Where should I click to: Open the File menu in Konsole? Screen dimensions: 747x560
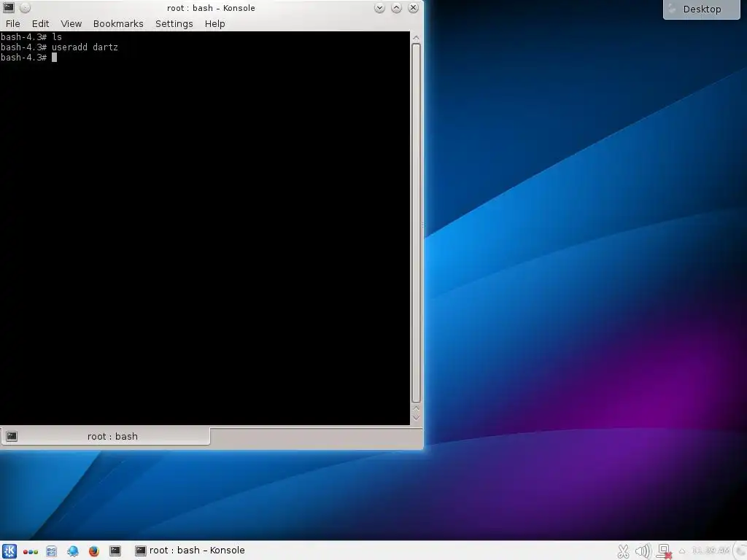point(13,24)
